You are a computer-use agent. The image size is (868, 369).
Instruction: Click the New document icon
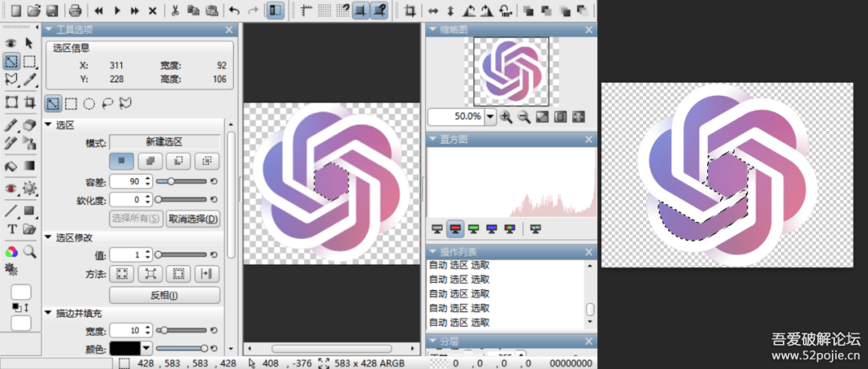pos(17,10)
